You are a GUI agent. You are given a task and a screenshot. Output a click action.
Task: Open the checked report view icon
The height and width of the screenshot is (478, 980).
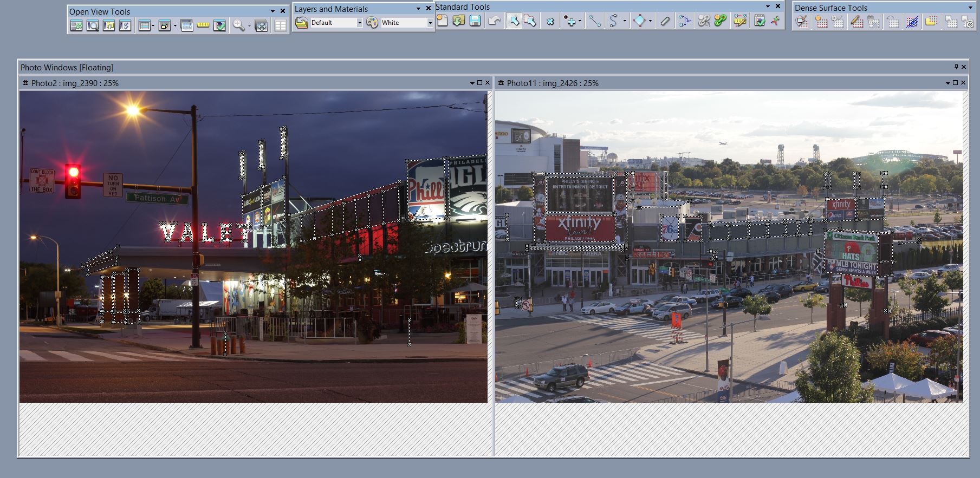[x=219, y=25]
